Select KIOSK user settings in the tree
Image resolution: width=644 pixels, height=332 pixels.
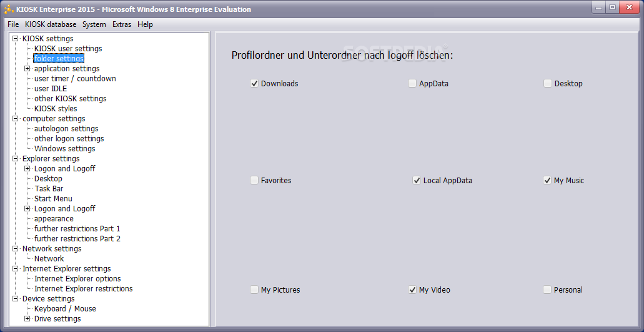pos(68,49)
